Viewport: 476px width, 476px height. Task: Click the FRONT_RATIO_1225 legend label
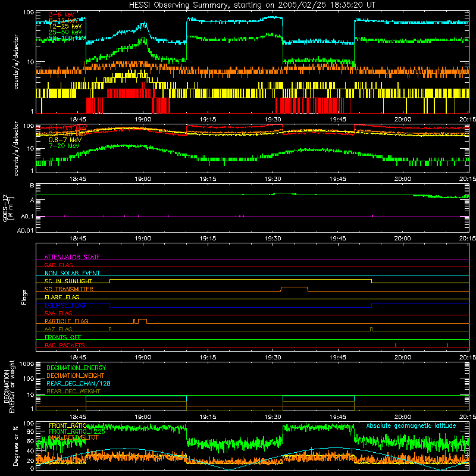77,431
